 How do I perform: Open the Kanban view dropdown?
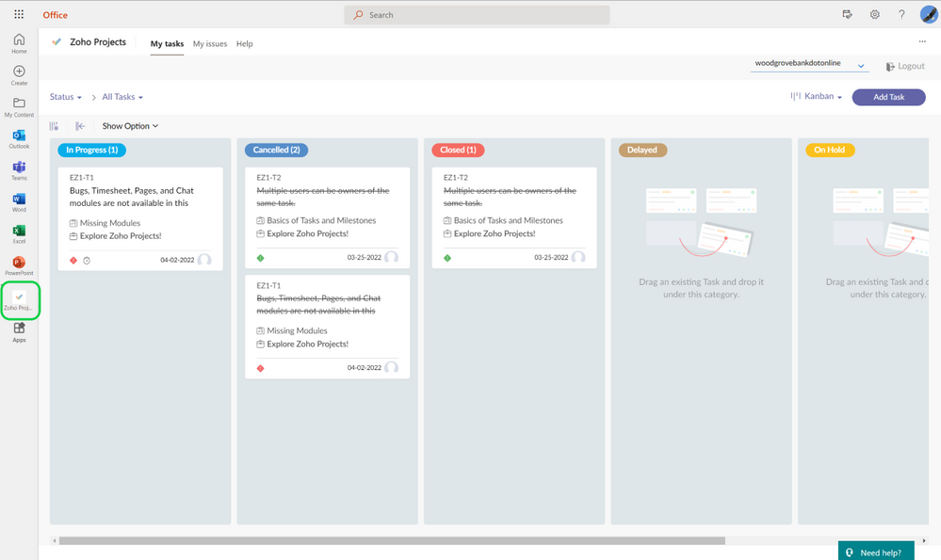point(816,96)
